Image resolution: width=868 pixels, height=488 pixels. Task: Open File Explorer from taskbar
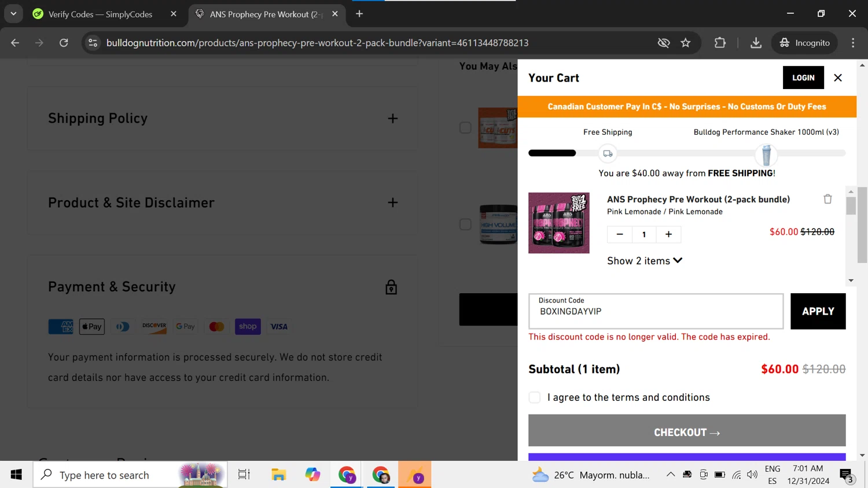point(278,475)
